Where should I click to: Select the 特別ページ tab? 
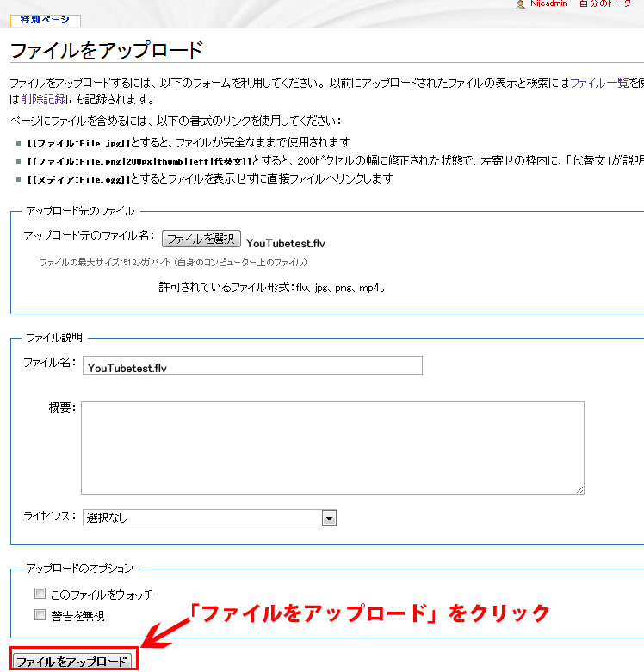click(x=46, y=20)
